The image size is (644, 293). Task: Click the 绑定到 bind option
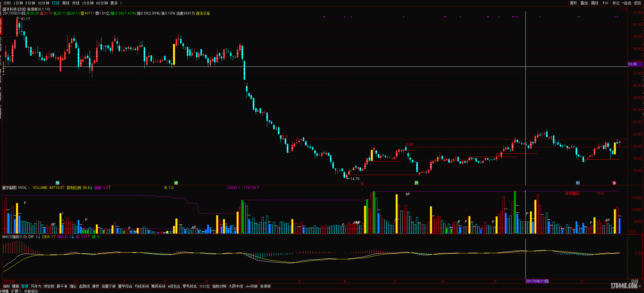click(x=49, y=286)
